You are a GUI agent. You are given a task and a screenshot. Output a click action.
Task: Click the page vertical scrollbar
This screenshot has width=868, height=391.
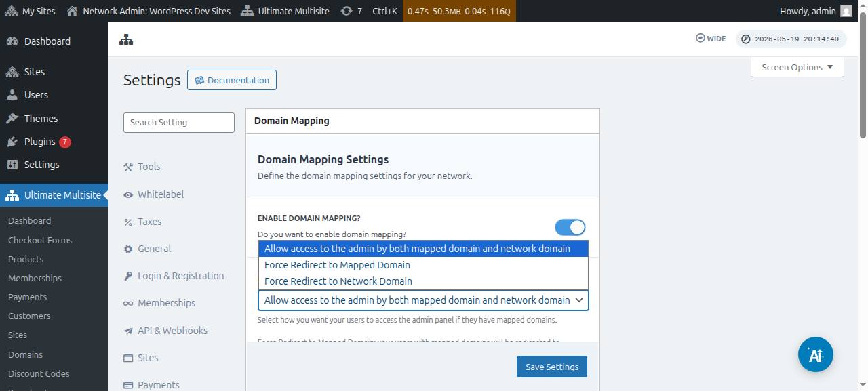863,75
